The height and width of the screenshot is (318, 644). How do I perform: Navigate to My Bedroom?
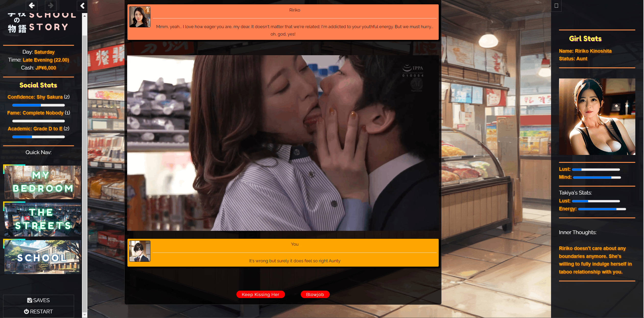43,182
